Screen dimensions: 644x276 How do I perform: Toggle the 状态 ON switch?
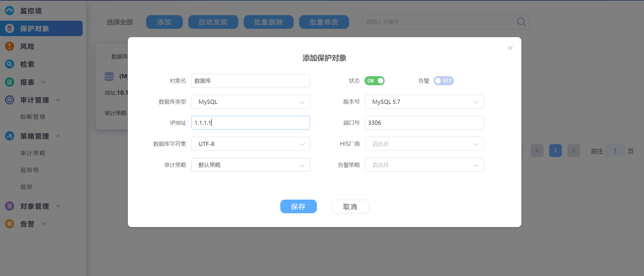pyautogui.click(x=374, y=81)
